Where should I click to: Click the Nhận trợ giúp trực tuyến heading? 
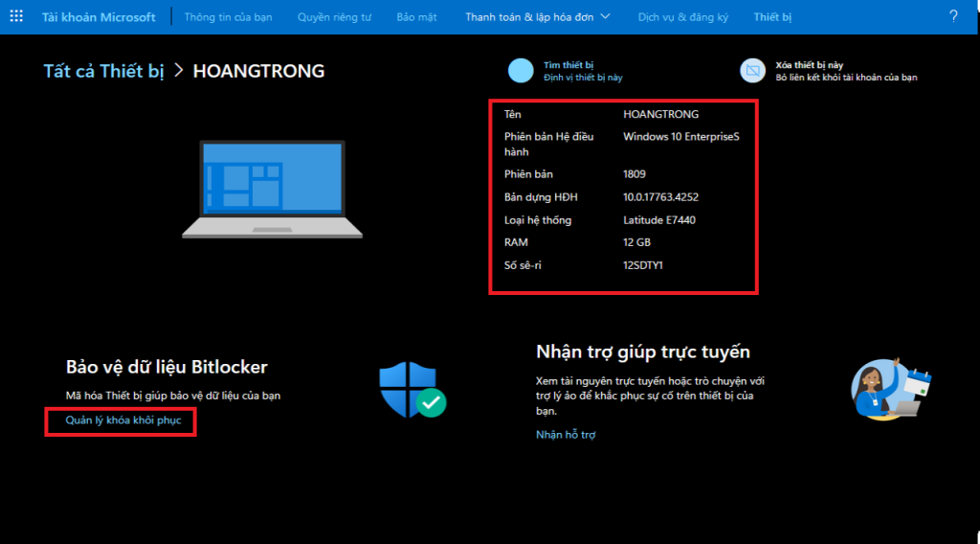642,352
